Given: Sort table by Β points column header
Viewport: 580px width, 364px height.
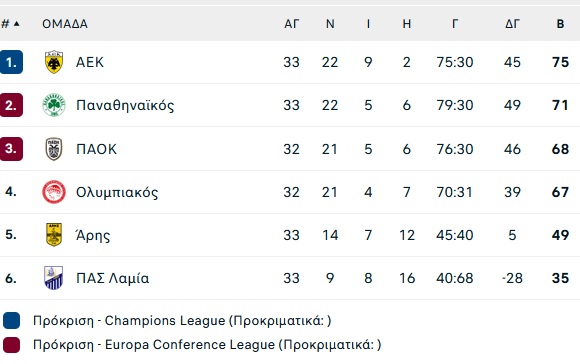Looking at the screenshot, I should tap(560, 24).
